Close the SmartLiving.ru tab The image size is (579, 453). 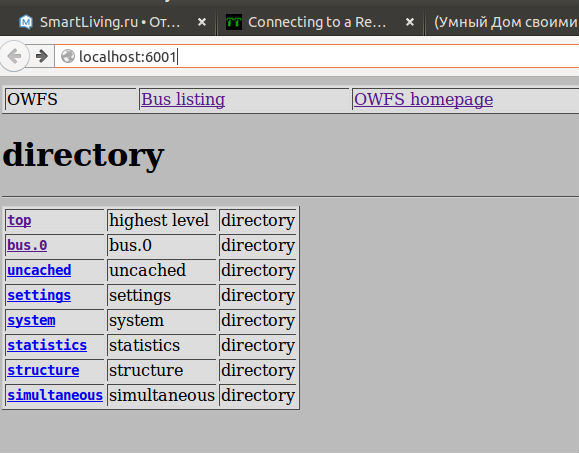tap(202, 22)
